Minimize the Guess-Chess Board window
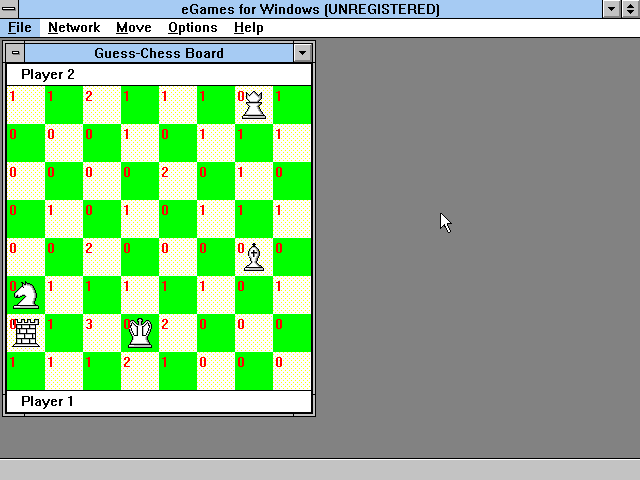The width and height of the screenshot is (640, 480). click(303, 53)
